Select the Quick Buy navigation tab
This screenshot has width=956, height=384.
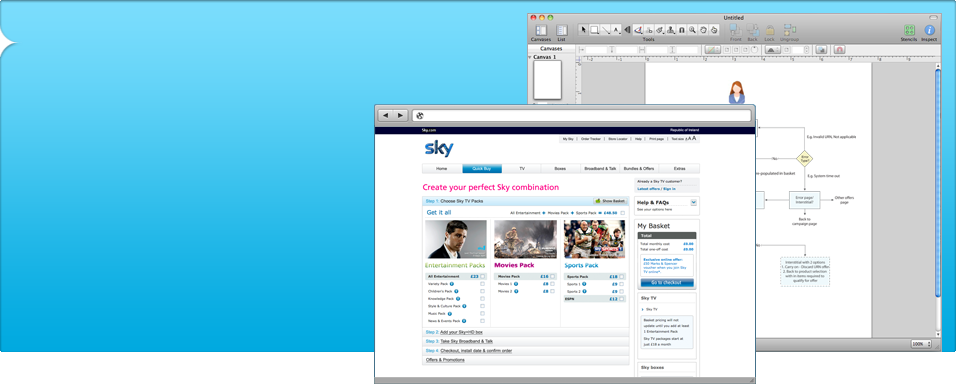click(482, 168)
